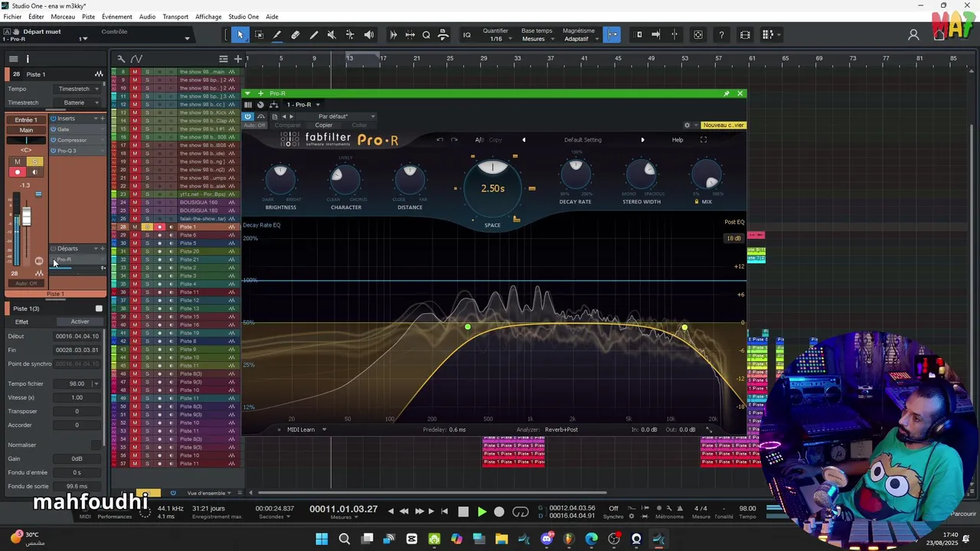This screenshot has width=980, height=551.
Task: Mute track 23 yt1z.net
Action: pos(135,194)
